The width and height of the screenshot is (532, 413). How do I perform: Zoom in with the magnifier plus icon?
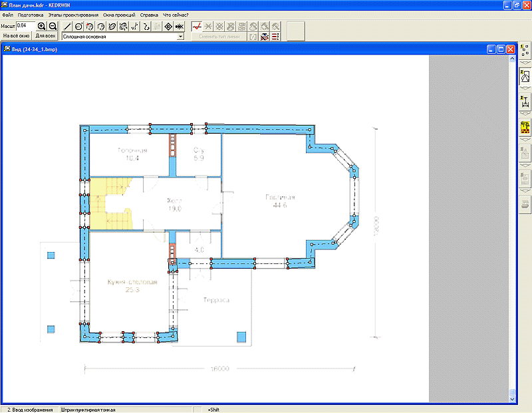pyautogui.click(x=41, y=26)
